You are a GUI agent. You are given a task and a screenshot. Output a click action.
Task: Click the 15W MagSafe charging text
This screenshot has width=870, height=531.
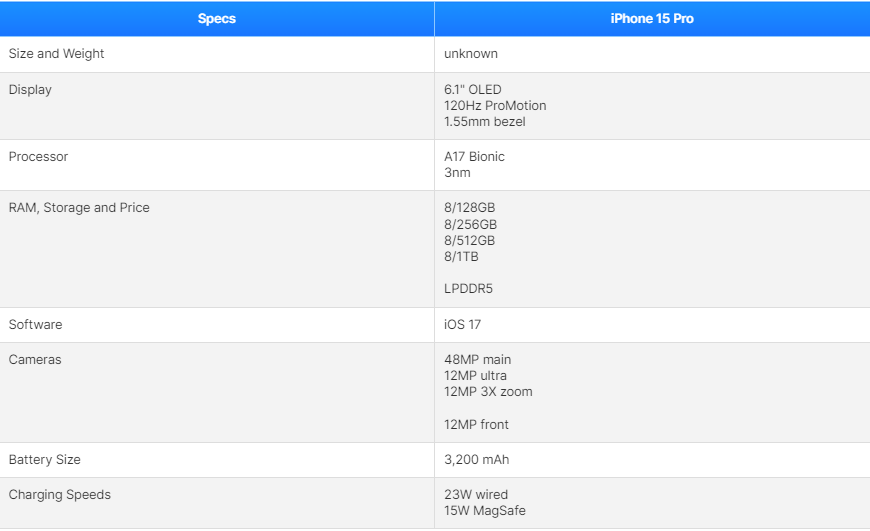(x=484, y=510)
